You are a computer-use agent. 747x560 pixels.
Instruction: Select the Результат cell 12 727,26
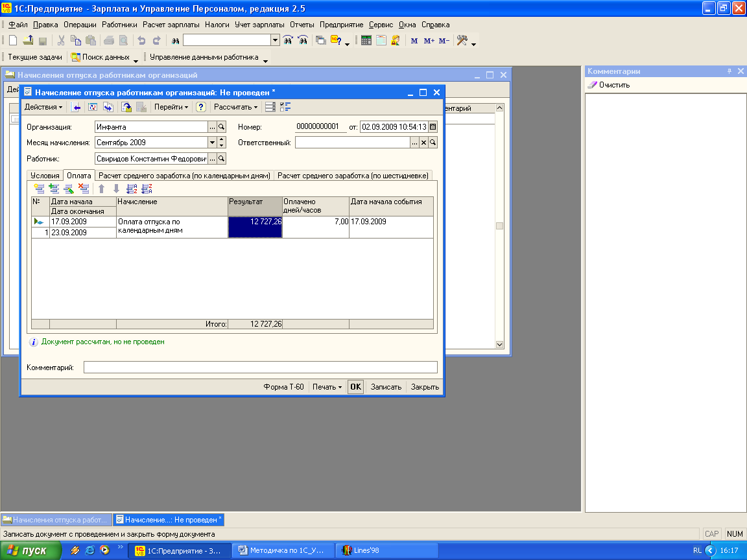pos(255,227)
